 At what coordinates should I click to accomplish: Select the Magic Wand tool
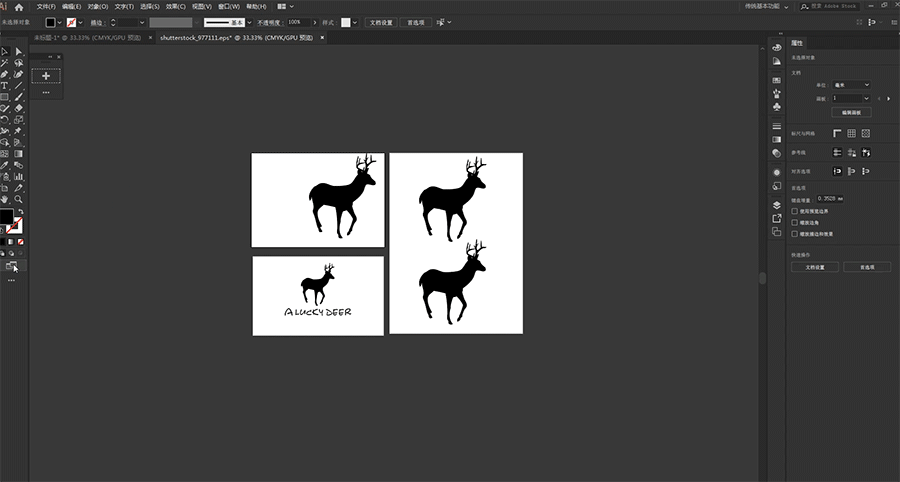pos(5,63)
